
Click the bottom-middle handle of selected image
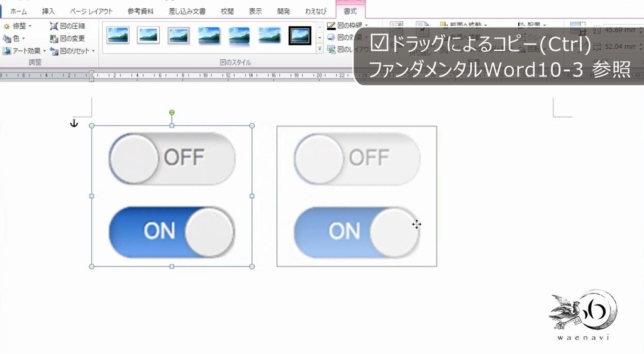pyautogui.click(x=172, y=267)
